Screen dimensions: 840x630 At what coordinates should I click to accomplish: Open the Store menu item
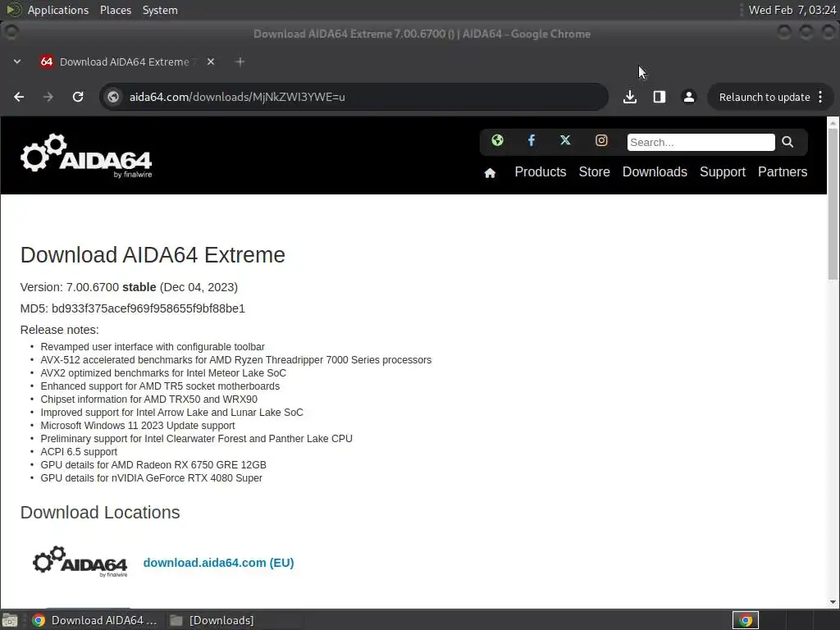594,172
